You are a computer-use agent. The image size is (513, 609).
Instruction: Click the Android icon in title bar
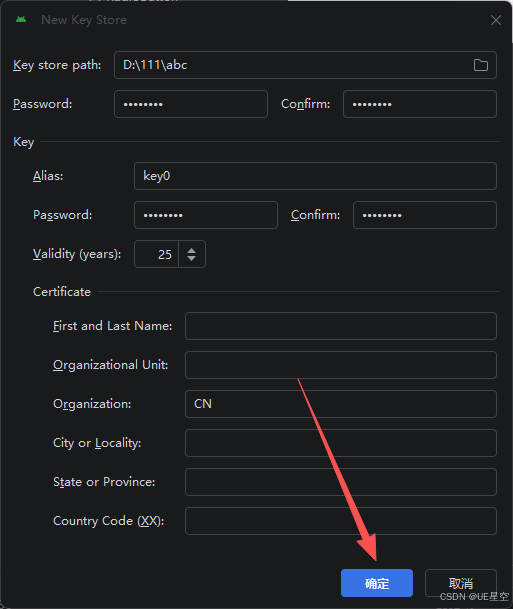(x=21, y=19)
